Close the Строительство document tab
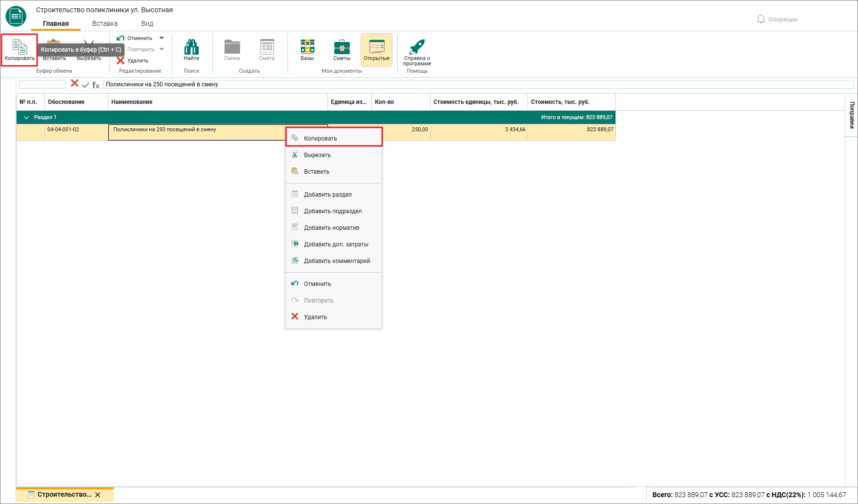The width and height of the screenshot is (858, 504). pos(98,495)
